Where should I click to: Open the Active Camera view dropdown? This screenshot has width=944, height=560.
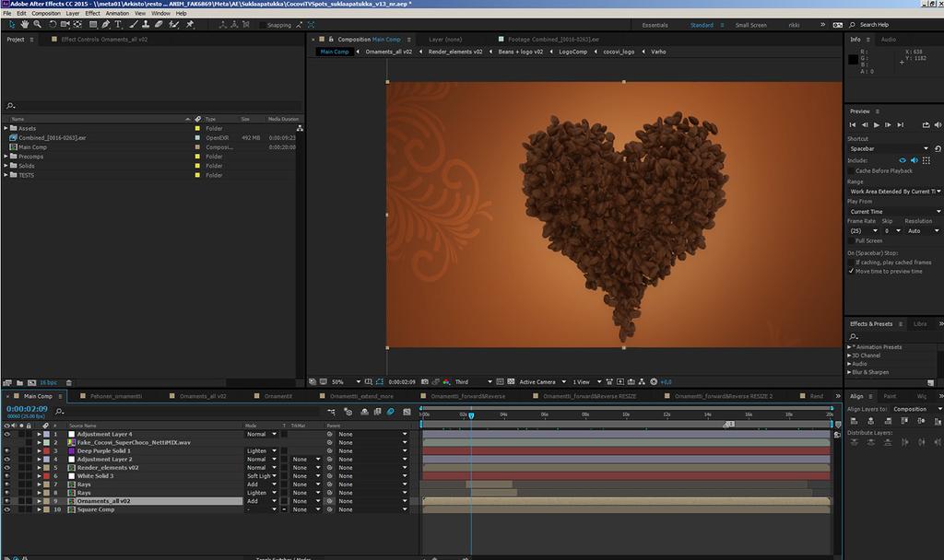pyautogui.click(x=542, y=382)
